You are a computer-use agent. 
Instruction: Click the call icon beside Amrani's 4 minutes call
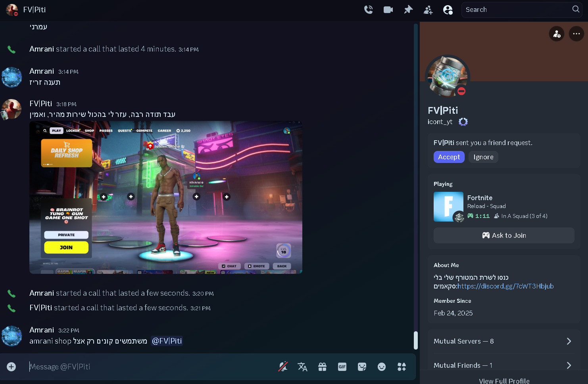pos(12,50)
